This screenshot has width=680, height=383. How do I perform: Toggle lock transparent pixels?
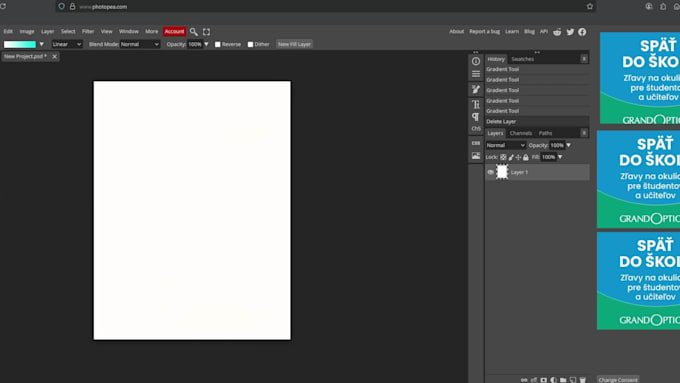[503, 157]
